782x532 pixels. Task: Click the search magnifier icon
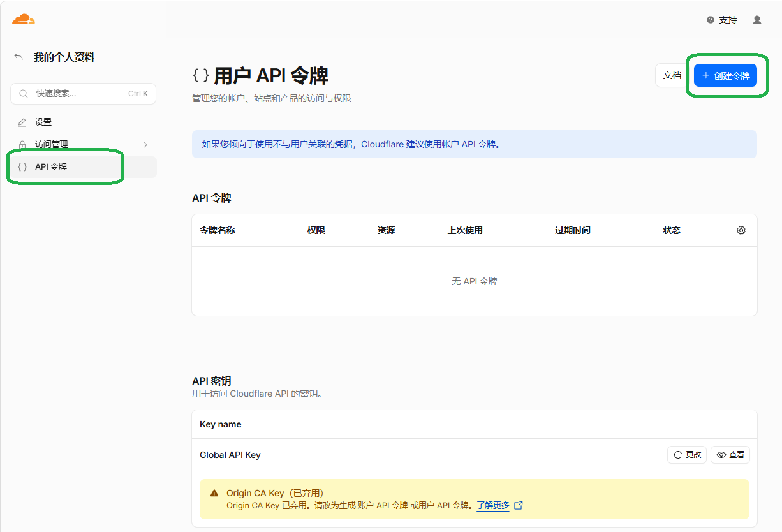[24, 94]
